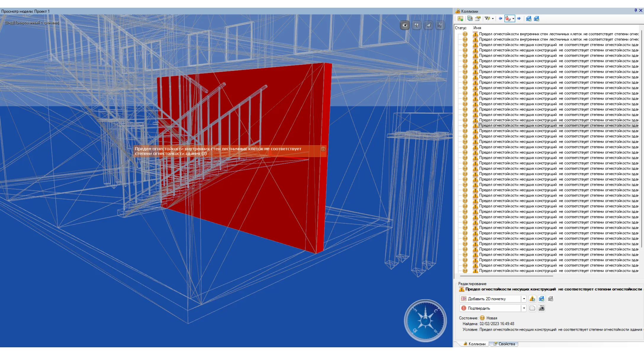Open the filter dropdown arrow in toolbar
644x355 pixels.
tap(493, 19)
